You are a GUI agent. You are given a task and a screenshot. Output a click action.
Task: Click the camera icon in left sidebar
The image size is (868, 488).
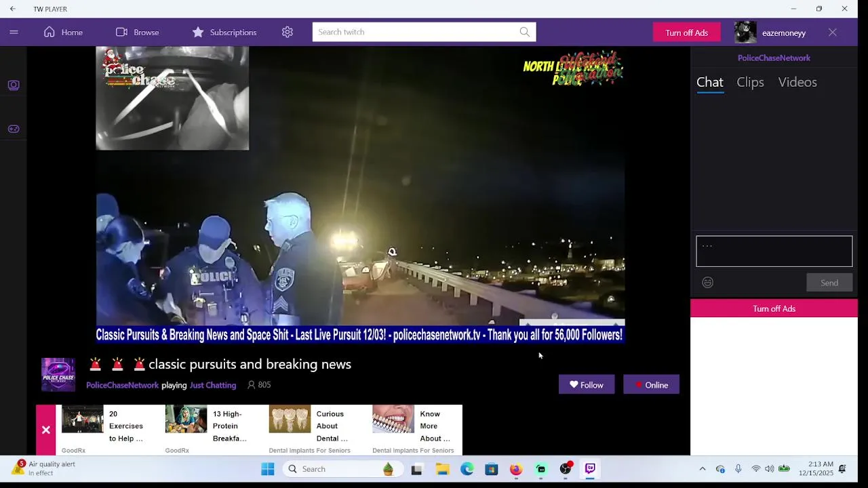tap(14, 85)
